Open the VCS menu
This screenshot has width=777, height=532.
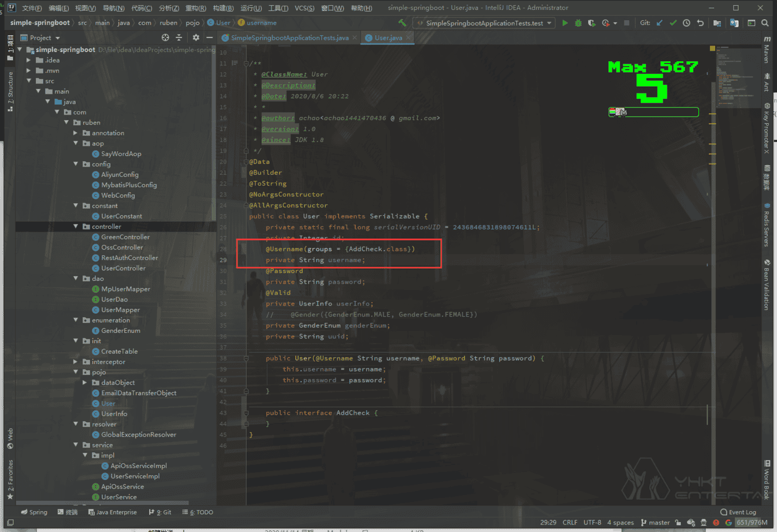pyautogui.click(x=304, y=8)
